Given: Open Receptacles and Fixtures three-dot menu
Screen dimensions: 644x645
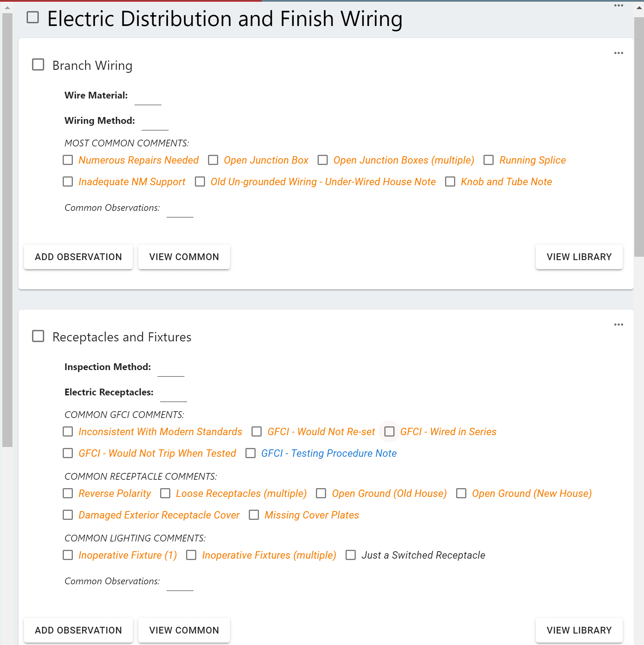Looking at the screenshot, I should [618, 325].
